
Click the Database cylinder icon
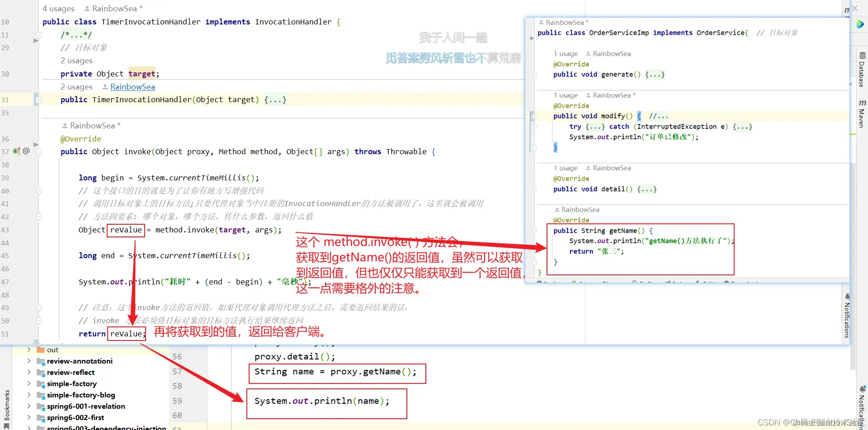[862, 56]
